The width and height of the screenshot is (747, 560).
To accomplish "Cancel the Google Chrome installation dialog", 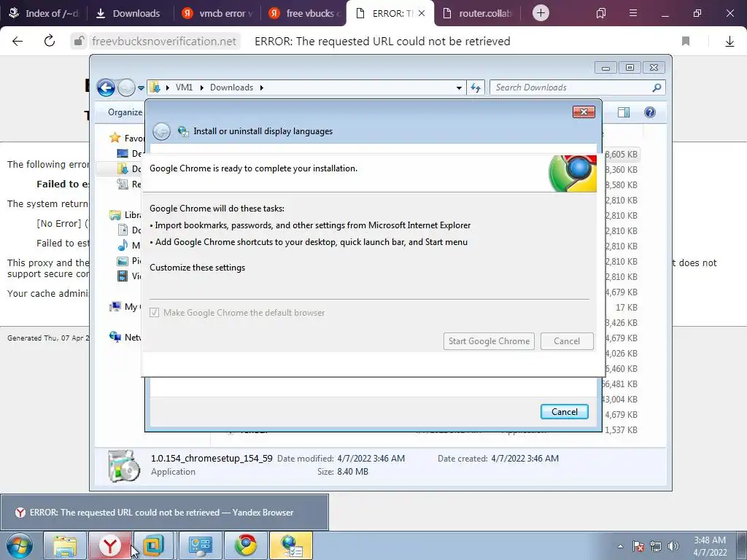I will point(567,341).
